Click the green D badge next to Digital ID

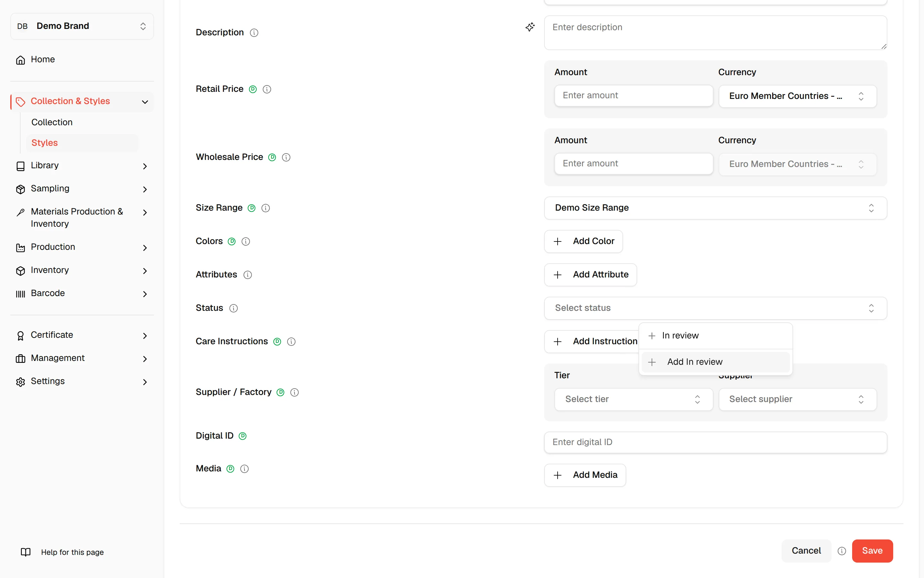click(x=243, y=436)
